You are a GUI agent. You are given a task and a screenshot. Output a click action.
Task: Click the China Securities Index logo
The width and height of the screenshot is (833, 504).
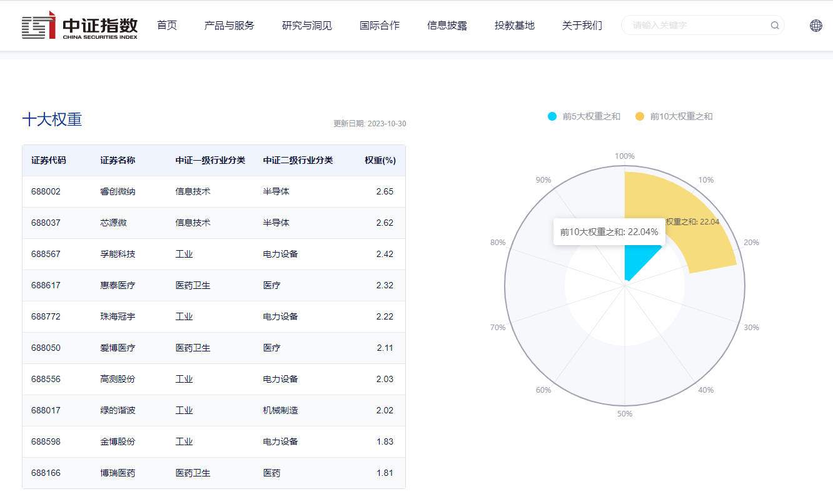tap(79, 26)
